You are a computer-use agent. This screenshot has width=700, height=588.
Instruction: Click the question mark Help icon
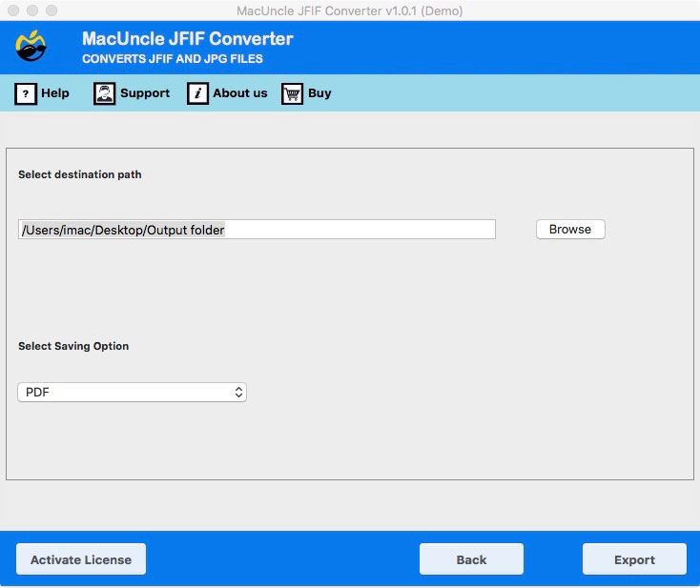pyautogui.click(x=26, y=93)
